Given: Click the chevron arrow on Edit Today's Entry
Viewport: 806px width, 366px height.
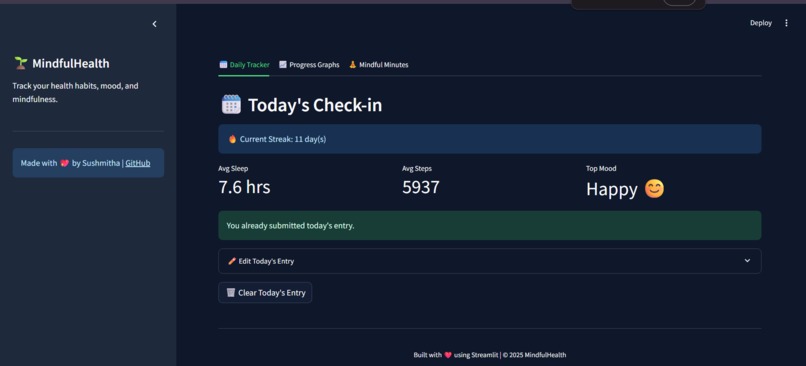Looking at the screenshot, I should point(747,261).
